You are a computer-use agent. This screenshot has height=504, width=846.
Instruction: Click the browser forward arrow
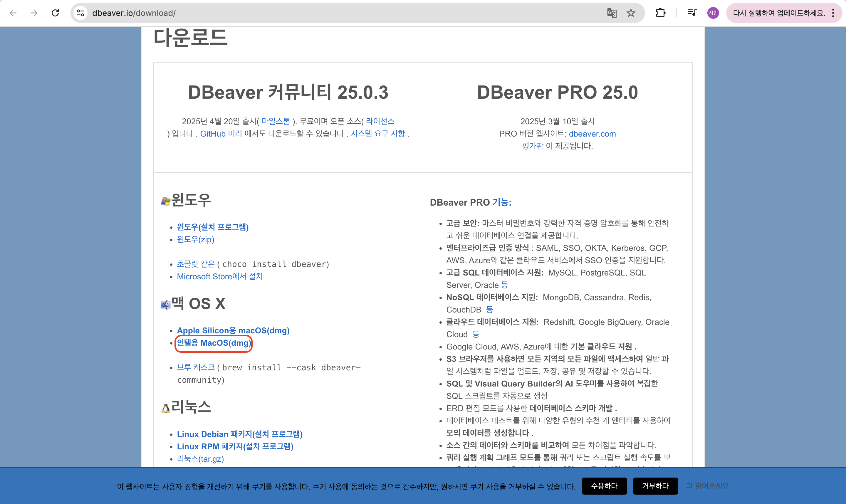tap(34, 13)
